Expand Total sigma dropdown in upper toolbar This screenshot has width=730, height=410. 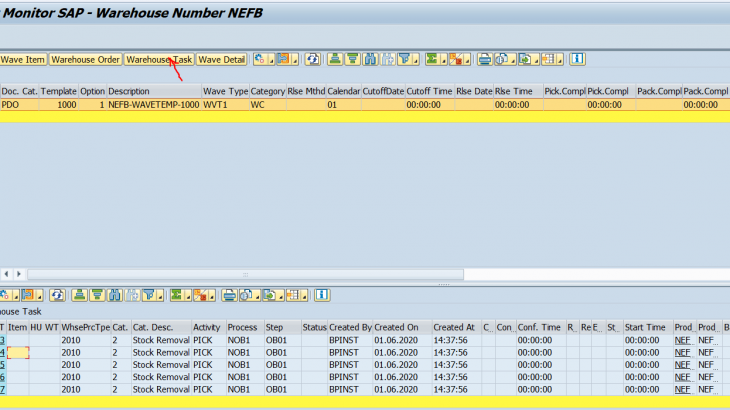click(443, 60)
